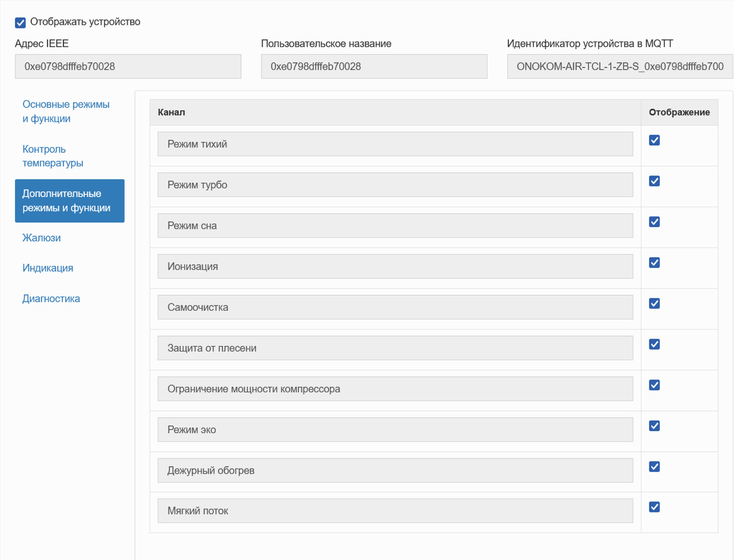Click the MQTT device identifier field
This screenshot has height=560, width=734.
click(x=619, y=67)
